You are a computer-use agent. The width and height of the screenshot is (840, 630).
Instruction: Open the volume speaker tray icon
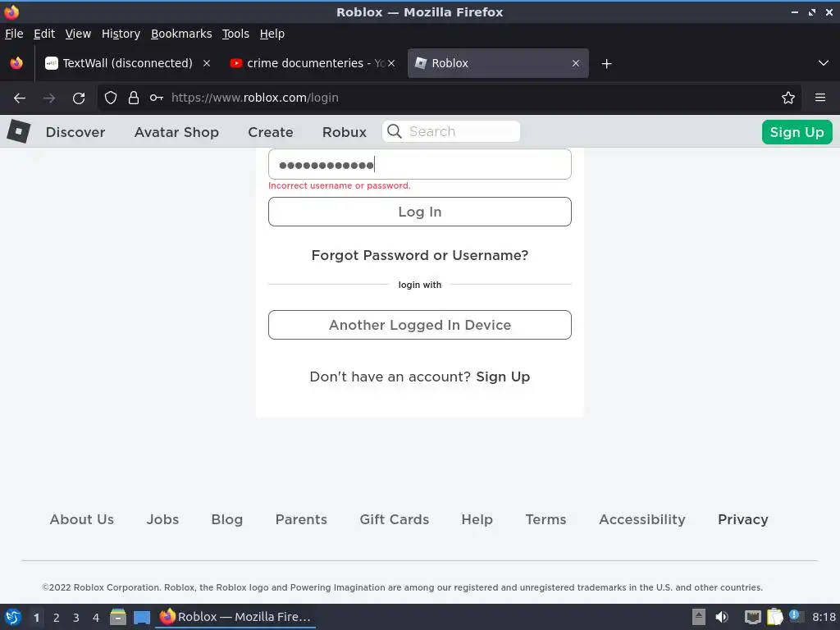coord(722,617)
